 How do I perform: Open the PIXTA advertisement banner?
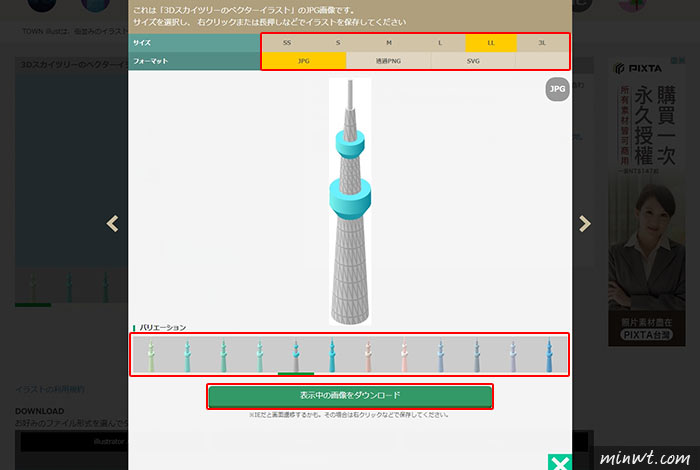pos(646,202)
